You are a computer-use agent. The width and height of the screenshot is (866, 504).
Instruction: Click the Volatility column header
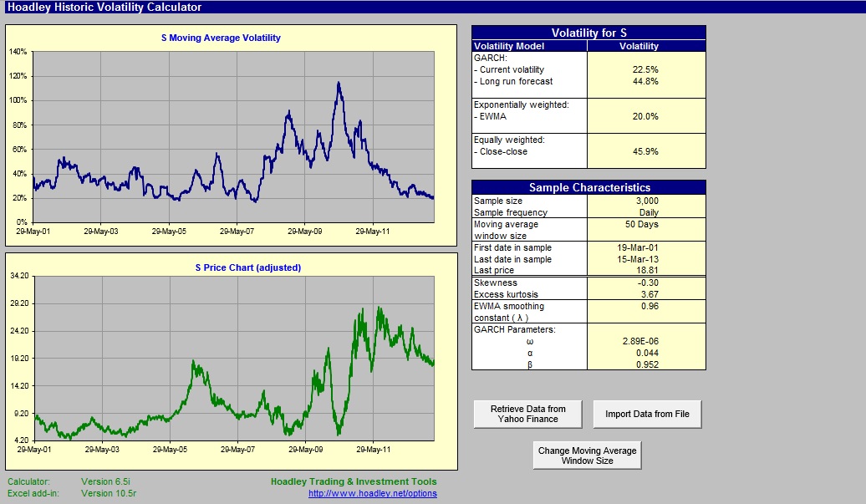[639, 46]
